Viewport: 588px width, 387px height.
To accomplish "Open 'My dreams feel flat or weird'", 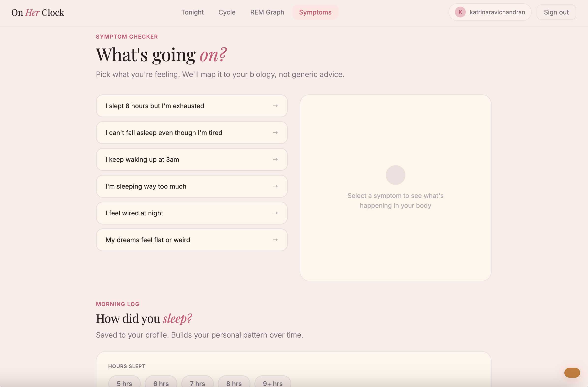I will point(148,240).
